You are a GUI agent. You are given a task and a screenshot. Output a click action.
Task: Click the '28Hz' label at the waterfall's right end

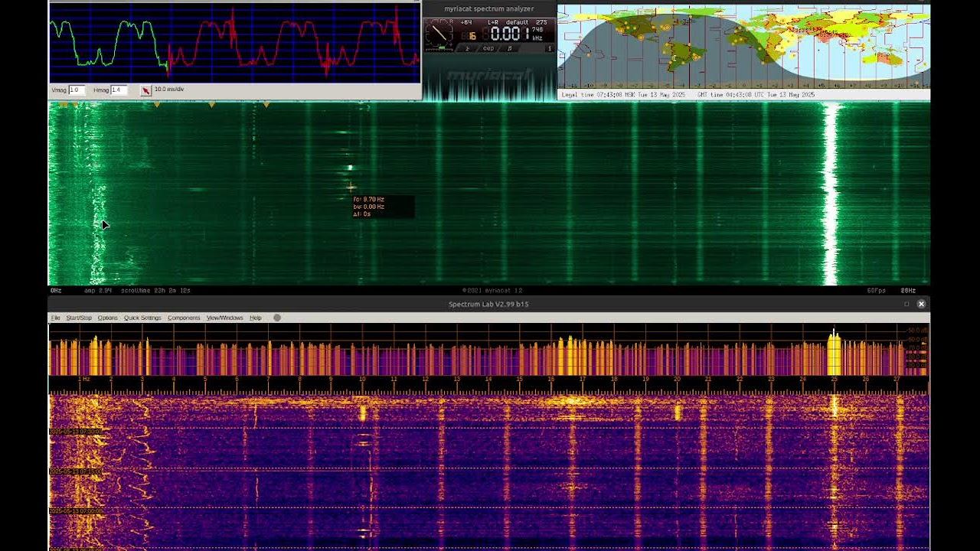point(908,291)
